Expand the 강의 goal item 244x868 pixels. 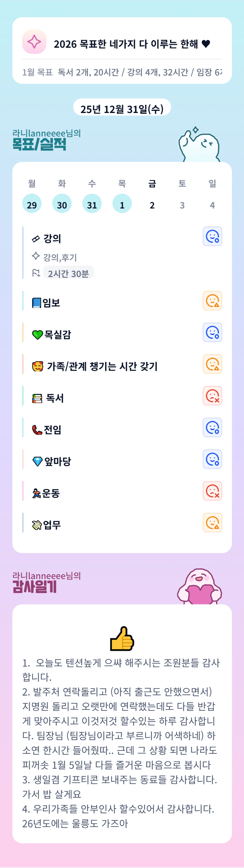pyautogui.click(x=52, y=239)
